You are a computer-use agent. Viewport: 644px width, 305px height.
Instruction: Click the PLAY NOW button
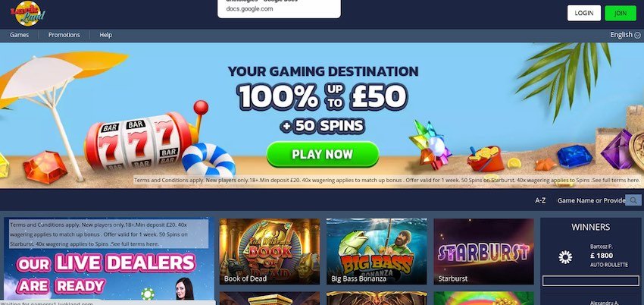point(323,154)
